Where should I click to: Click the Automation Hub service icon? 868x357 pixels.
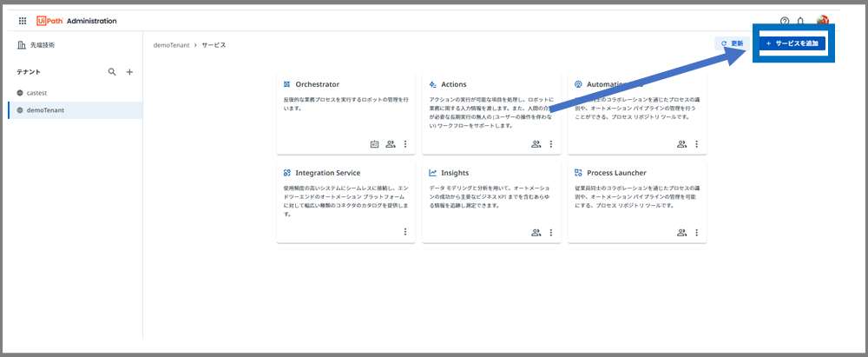coord(578,84)
